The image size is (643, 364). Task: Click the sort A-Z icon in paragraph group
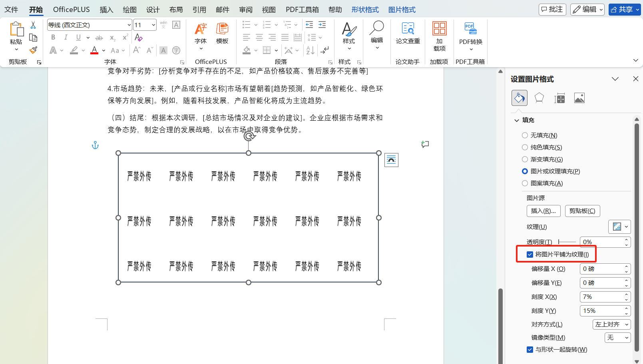pyautogui.click(x=310, y=50)
